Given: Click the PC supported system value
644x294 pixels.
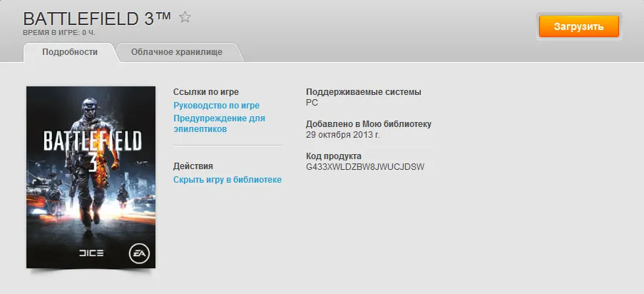Looking at the screenshot, I should 312,103.
